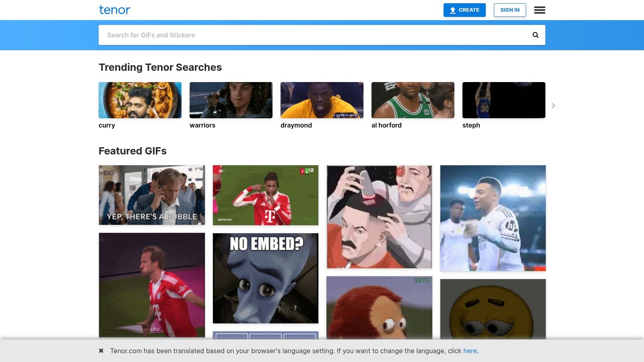
Task: Open the warriors trending thumbnail
Action: tap(231, 100)
